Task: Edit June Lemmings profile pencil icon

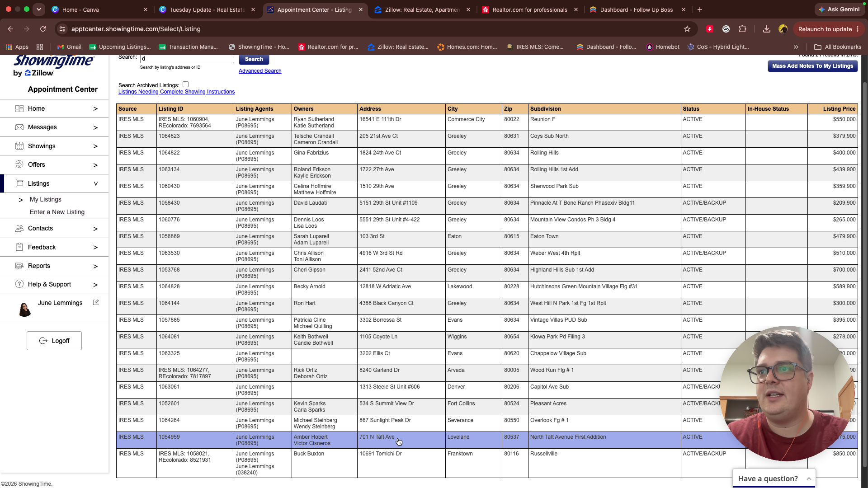Action: pos(96,302)
